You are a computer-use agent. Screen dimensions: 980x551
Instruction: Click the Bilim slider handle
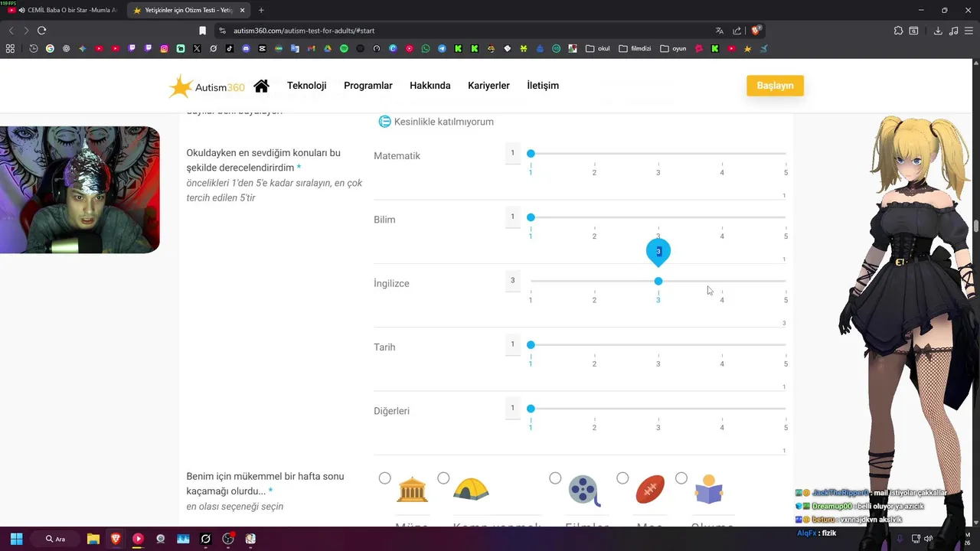pyautogui.click(x=531, y=217)
